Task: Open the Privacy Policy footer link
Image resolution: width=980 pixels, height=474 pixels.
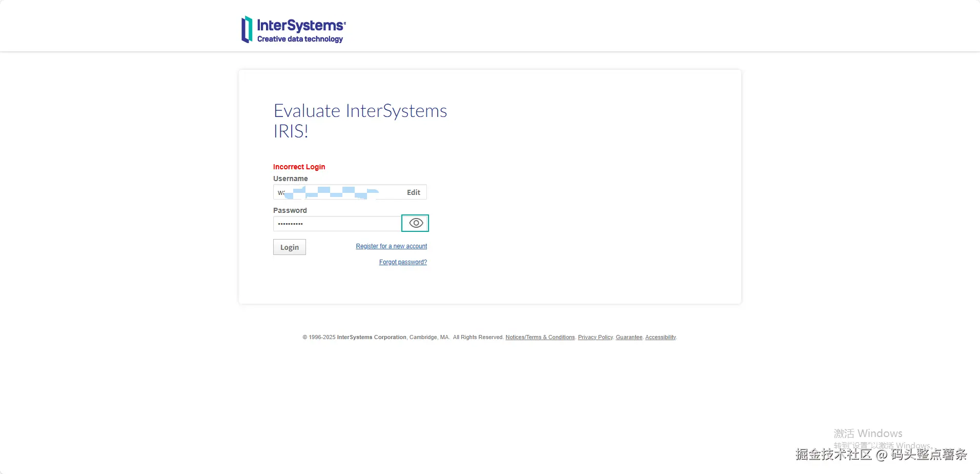Action: click(x=595, y=337)
